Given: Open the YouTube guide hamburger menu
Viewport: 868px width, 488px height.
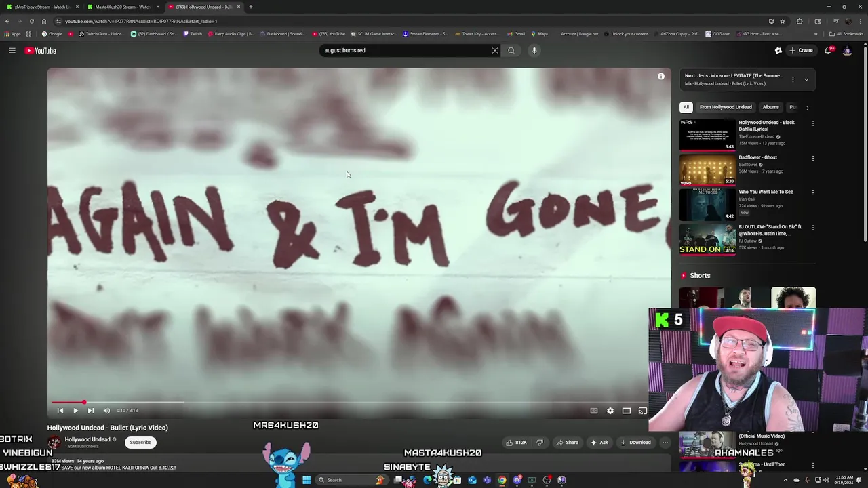Looking at the screenshot, I should click(12, 51).
